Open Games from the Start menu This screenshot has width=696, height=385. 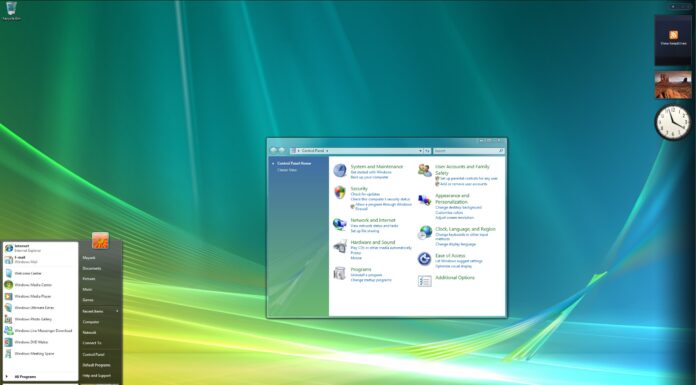coord(88,300)
